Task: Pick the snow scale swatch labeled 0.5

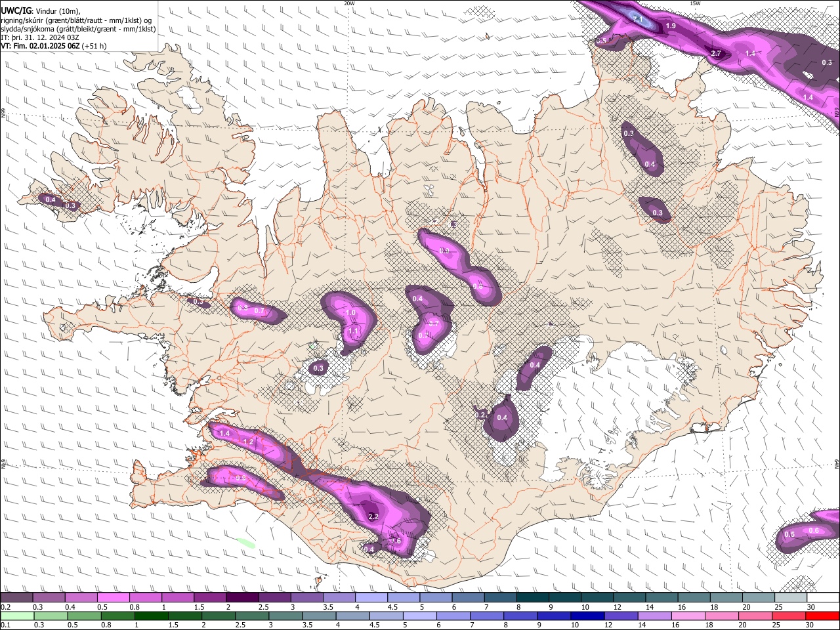Action: tap(113, 598)
